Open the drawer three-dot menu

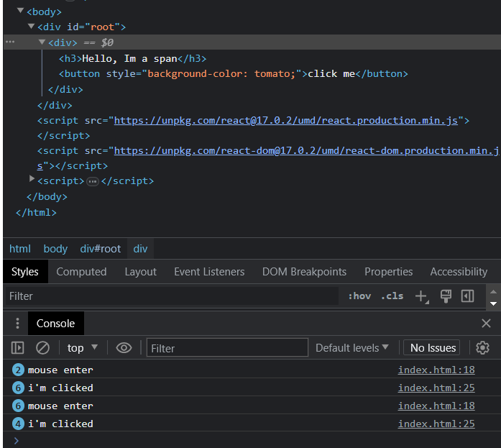[x=17, y=324]
